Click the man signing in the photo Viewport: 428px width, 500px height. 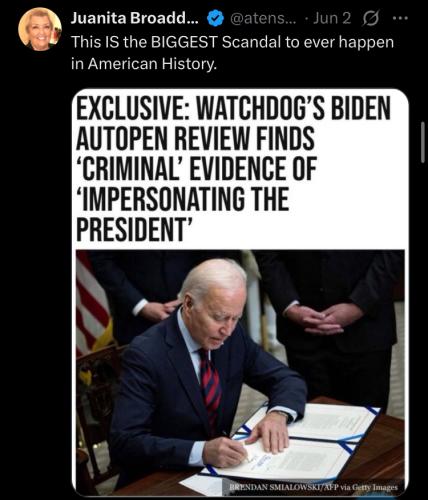pyautogui.click(x=207, y=367)
